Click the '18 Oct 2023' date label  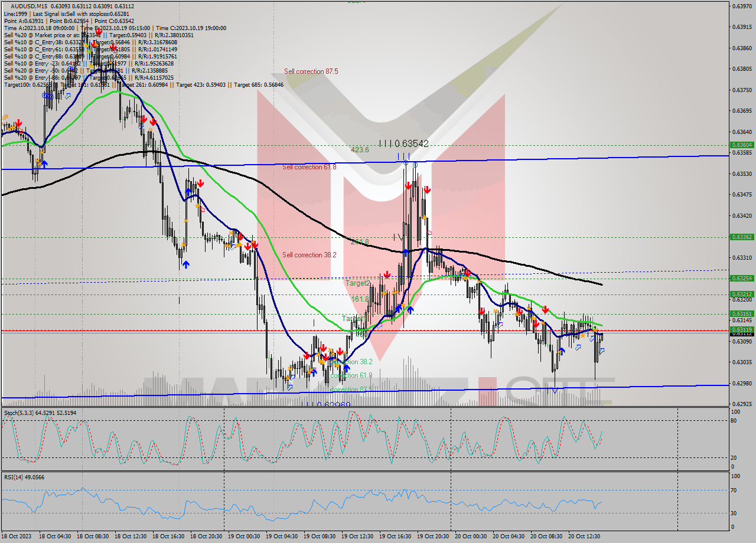pos(16,536)
